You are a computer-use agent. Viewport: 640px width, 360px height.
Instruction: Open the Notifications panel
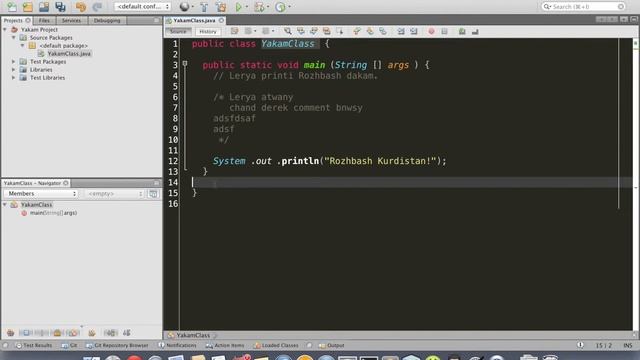[177, 345]
